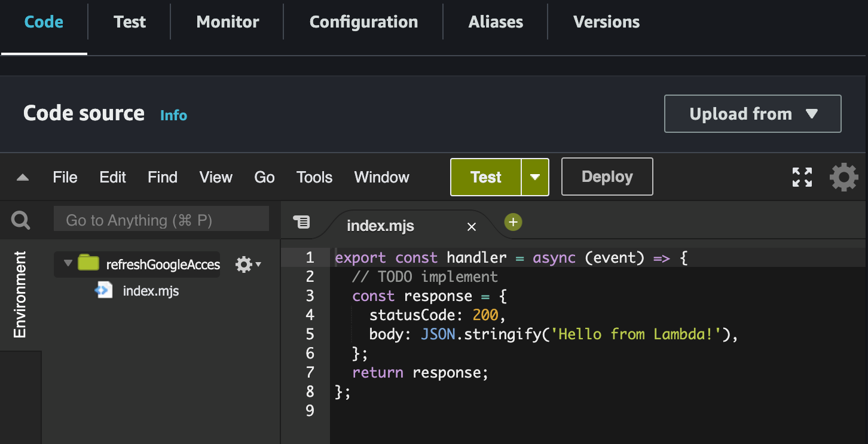
Task: Select the refreshGoogleAcces folder
Action: [163, 264]
